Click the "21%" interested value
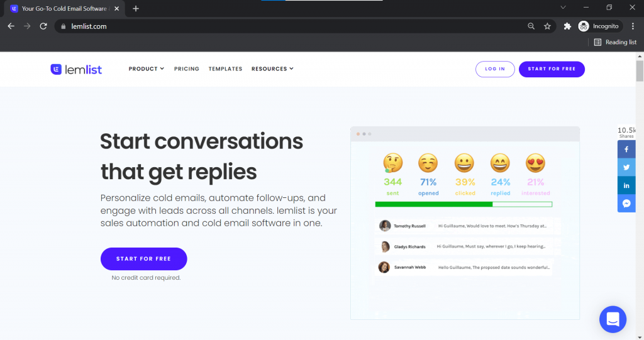Viewport: 644px width, 340px height. tap(536, 182)
